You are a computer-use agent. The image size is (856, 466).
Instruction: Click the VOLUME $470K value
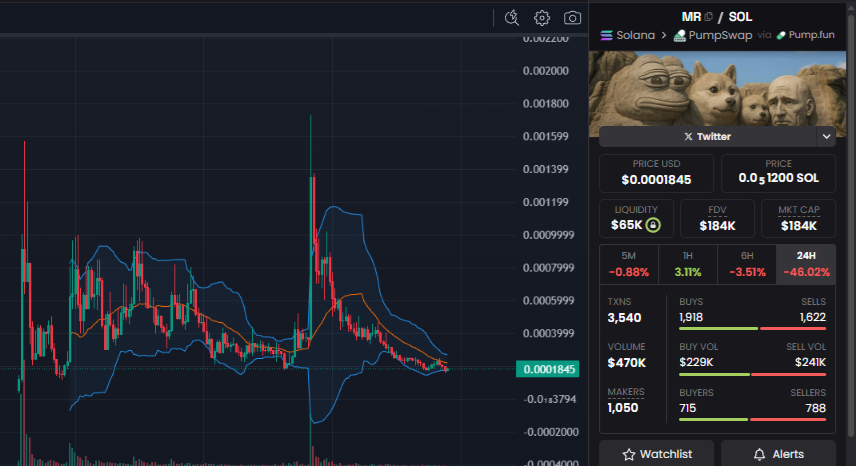click(627, 363)
